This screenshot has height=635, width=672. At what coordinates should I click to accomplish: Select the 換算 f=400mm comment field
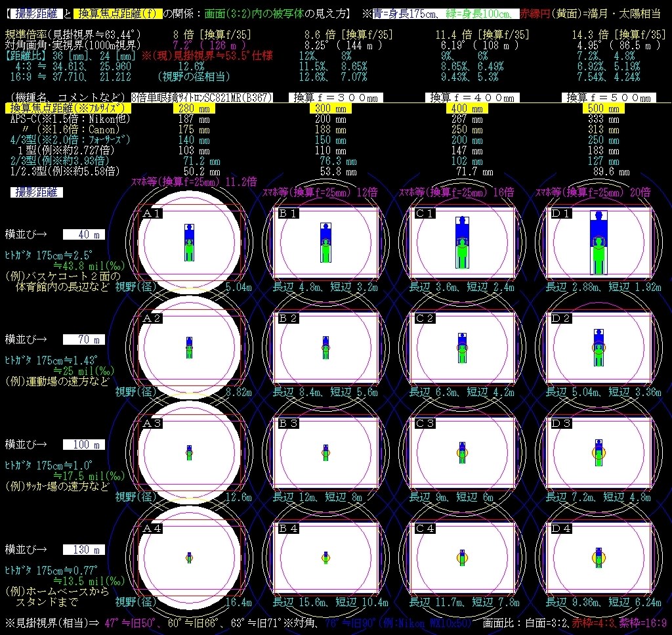coord(472,98)
